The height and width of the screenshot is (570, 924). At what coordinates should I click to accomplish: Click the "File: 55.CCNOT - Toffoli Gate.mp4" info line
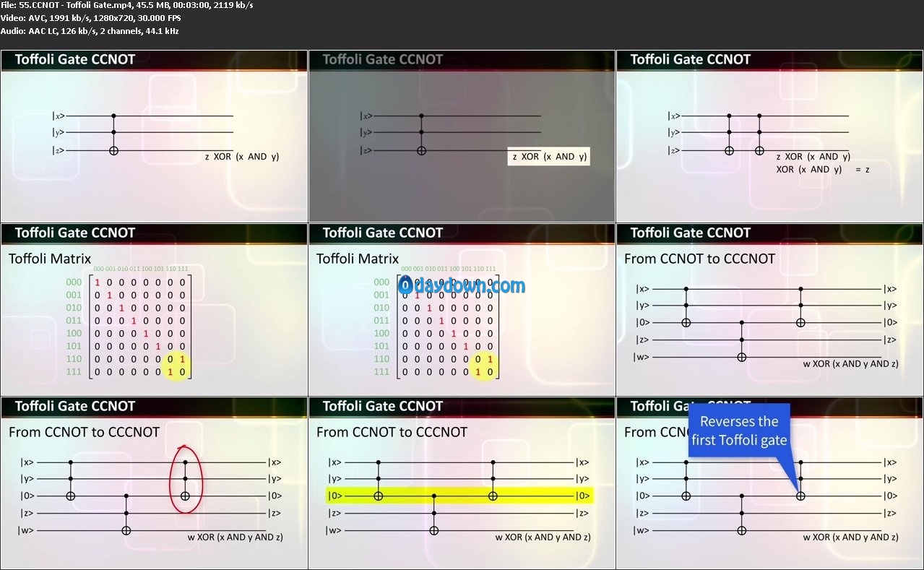point(126,5)
